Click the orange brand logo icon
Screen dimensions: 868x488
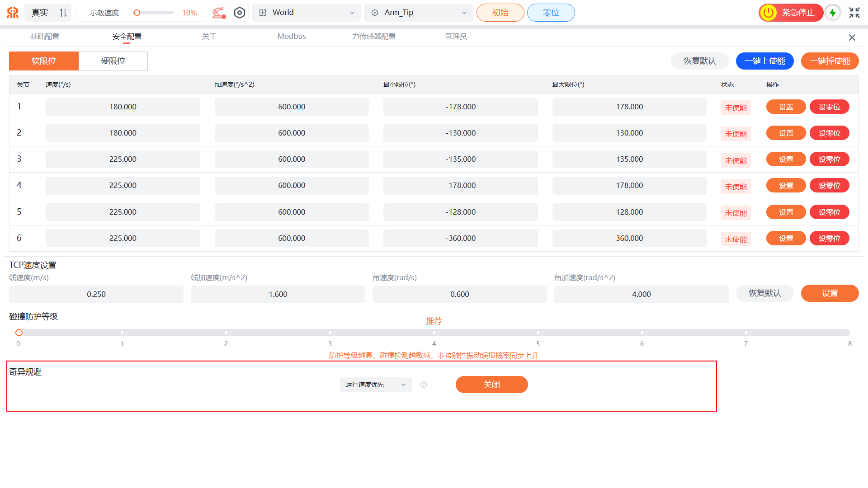pyautogui.click(x=13, y=13)
